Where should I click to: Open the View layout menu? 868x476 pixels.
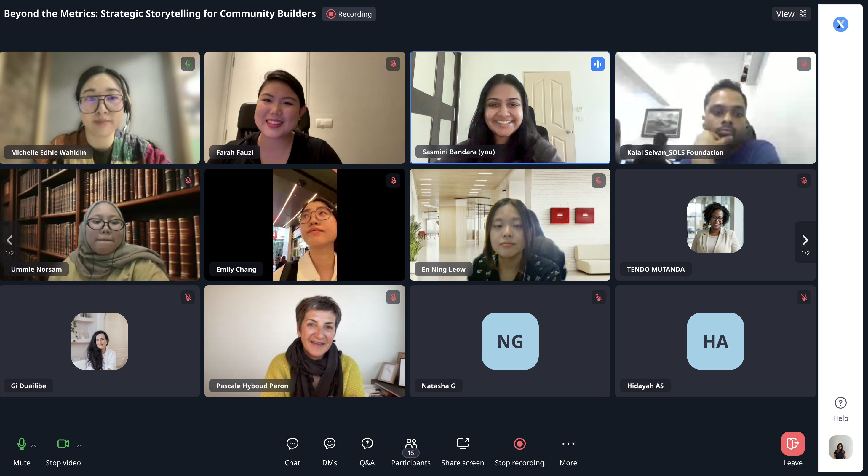790,14
